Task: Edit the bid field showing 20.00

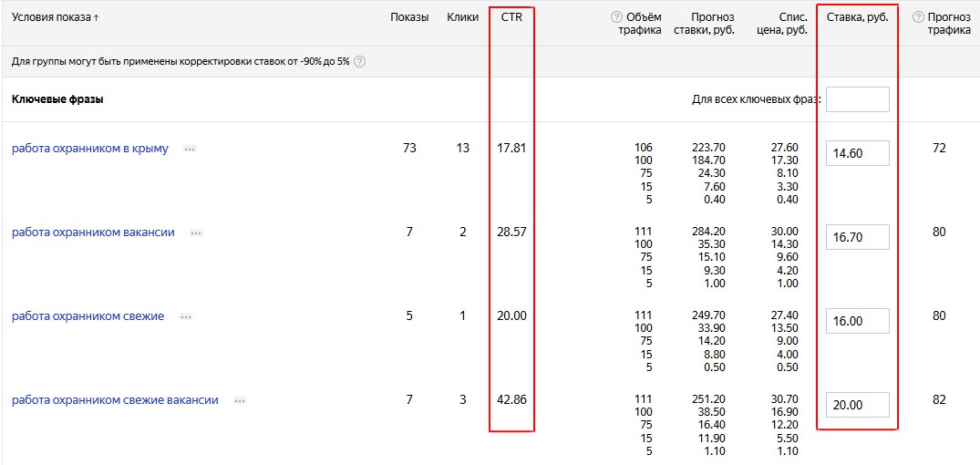Action: 858,405
